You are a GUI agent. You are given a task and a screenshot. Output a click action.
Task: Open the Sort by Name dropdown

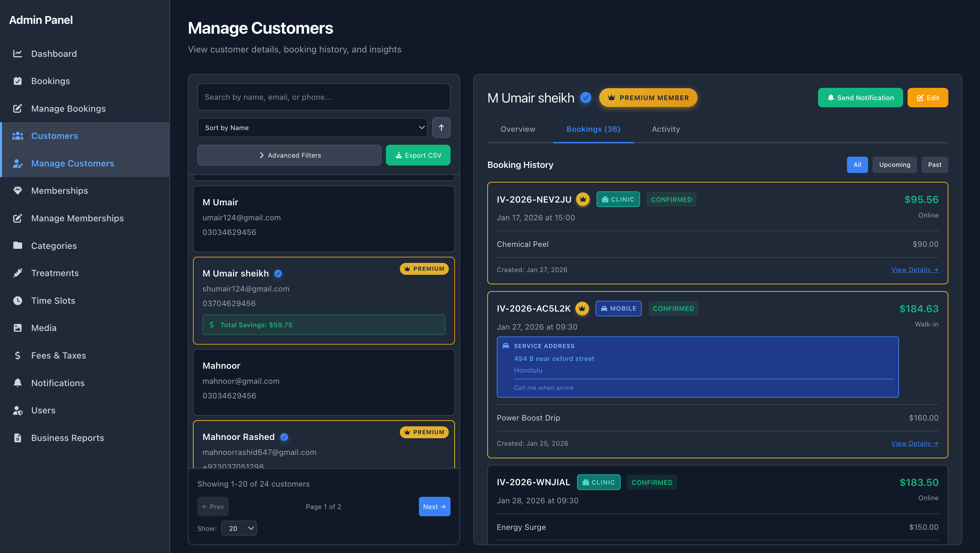pos(312,127)
